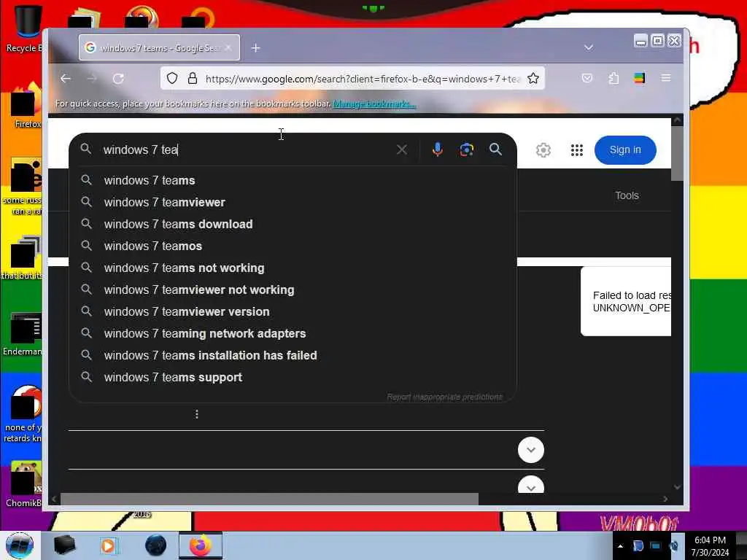Choose "windows 7 teams support" suggestion
Screen dimensions: 747x560
pos(293,378)
